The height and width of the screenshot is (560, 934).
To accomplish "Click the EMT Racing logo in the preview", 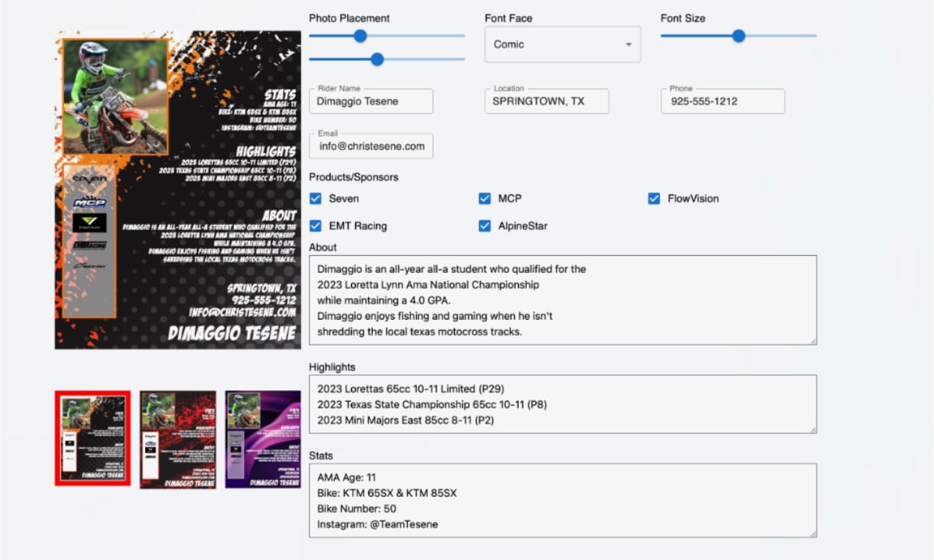I will pos(89,246).
